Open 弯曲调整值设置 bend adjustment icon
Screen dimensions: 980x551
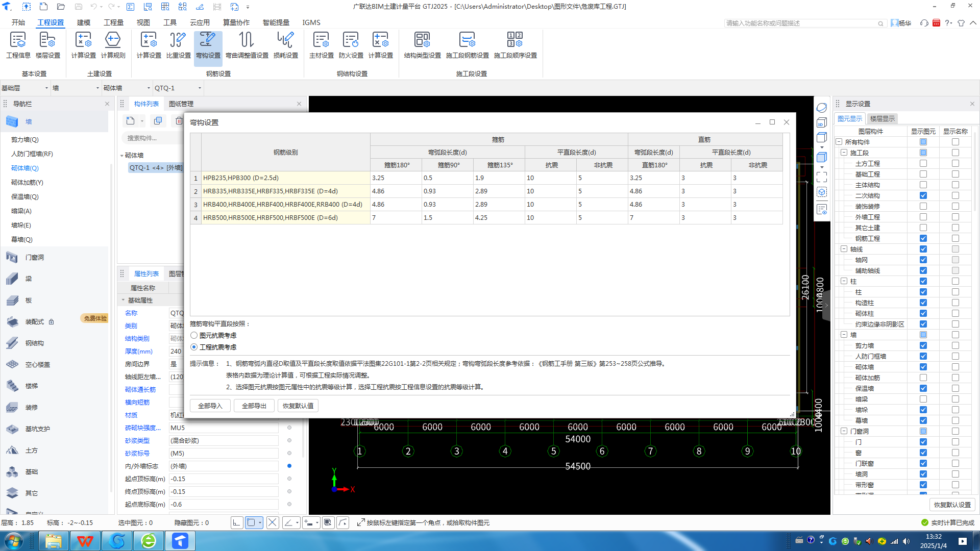tap(247, 45)
